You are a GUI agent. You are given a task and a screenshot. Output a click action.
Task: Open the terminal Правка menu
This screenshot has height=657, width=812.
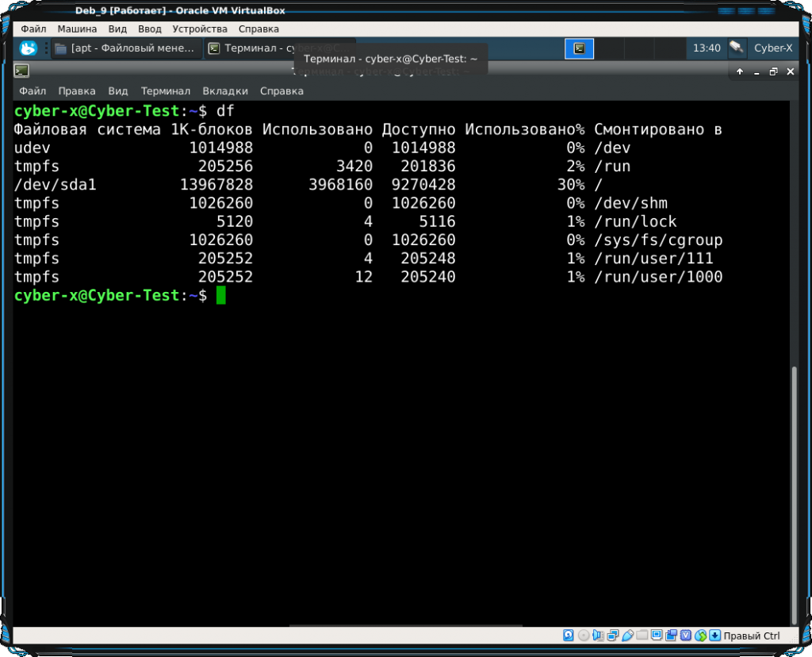77,91
